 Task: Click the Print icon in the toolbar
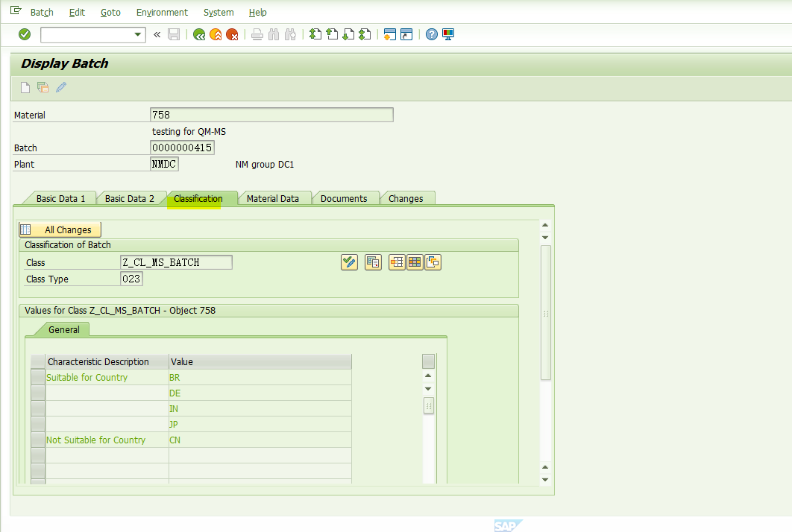(257, 34)
